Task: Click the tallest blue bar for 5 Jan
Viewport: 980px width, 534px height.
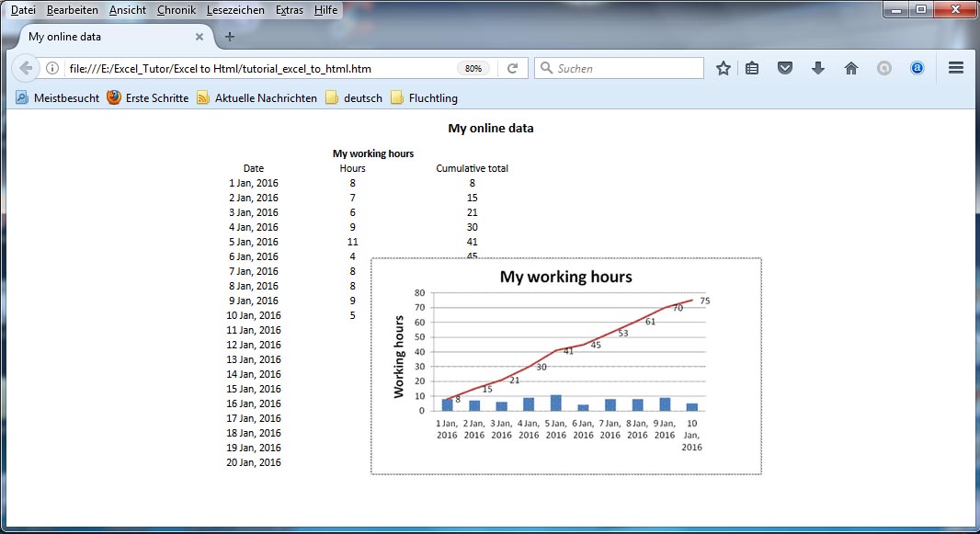Action: [x=555, y=403]
